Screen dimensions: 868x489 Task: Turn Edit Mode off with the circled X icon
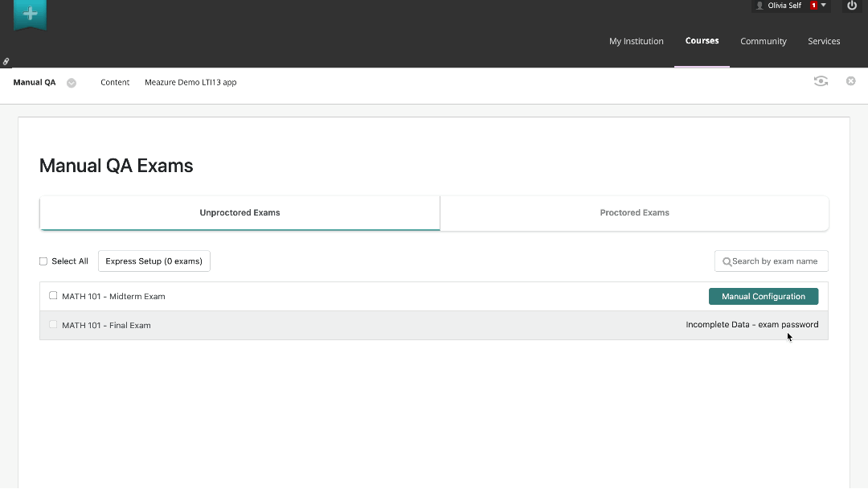click(x=850, y=80)
